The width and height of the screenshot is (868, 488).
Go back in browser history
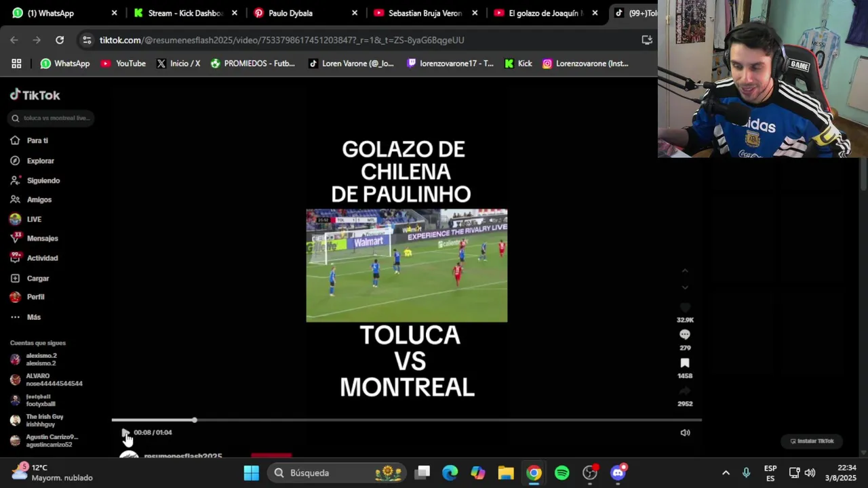click(x=14, y=40)
